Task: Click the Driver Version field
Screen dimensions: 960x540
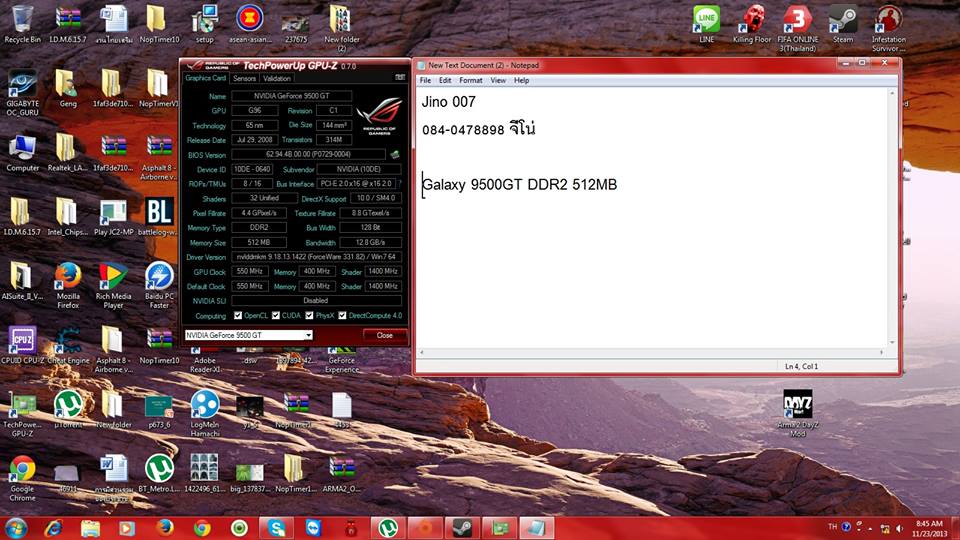Action: (317, 257)
